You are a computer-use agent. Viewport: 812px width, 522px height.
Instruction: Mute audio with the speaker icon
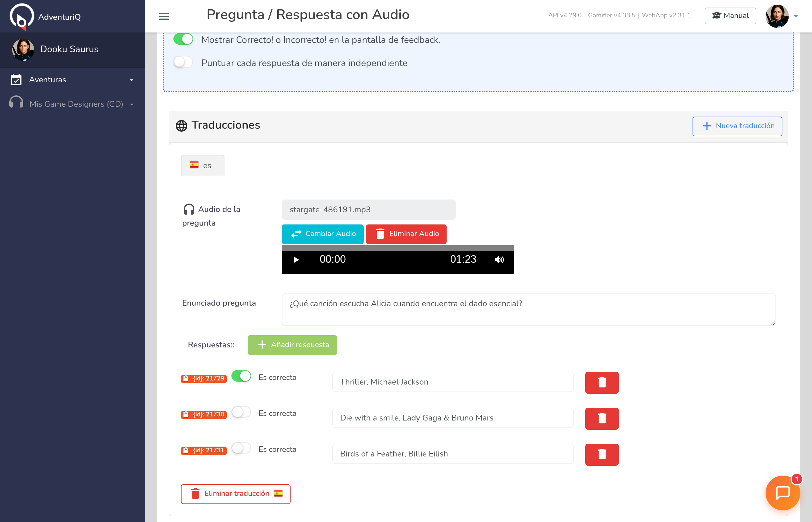coord(499,260)
